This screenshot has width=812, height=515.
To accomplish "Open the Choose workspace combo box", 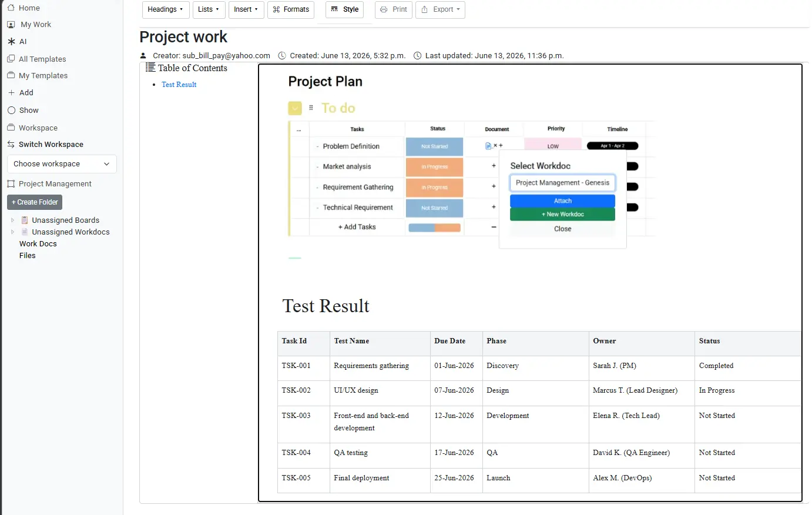I will point(62,164).
